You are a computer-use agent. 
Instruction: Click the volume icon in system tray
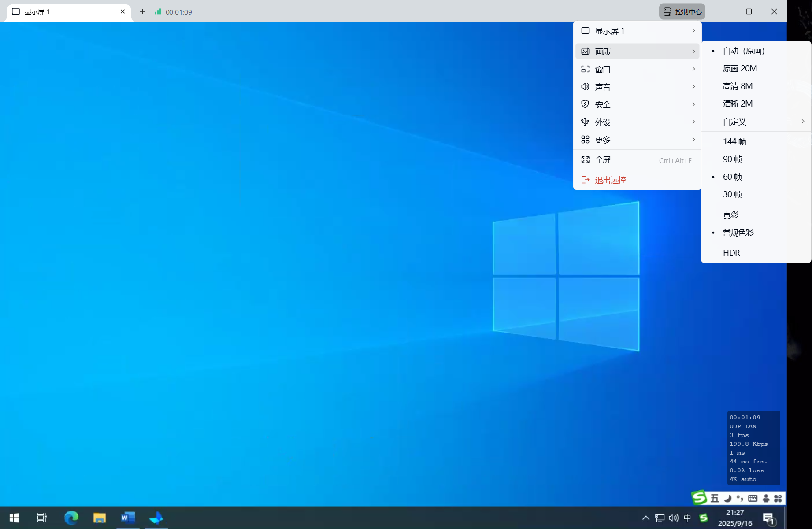click(x=673, y=518)
